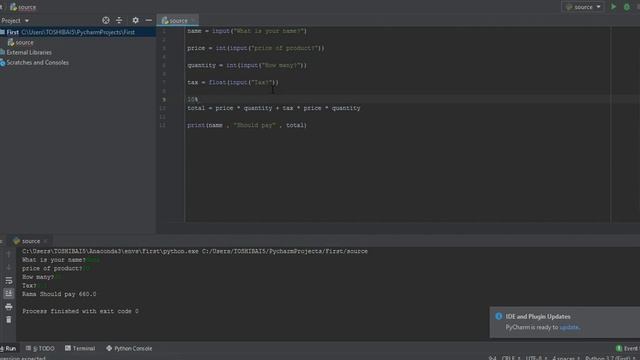Screen dimensions: 640x360
Task: Open the Event Log
Action: tap(627, 349)
